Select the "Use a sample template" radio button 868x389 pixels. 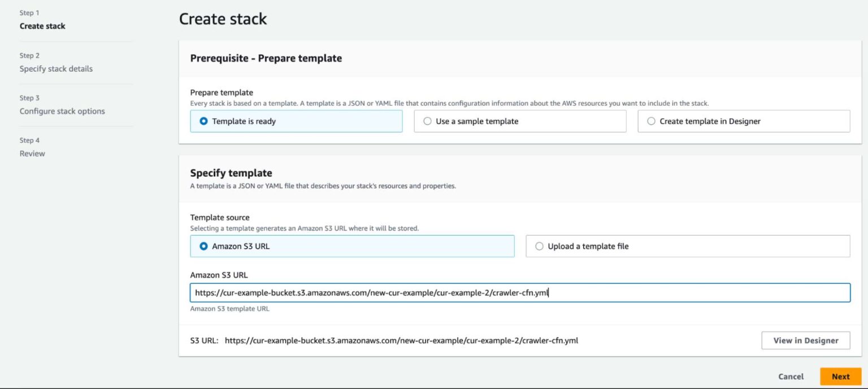[428, 121]
